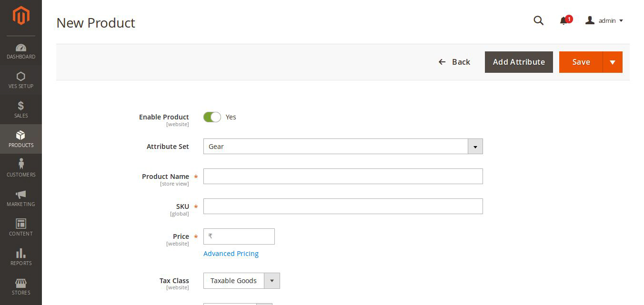This screenshot has width=644, height=305.
Task: Open the Advanced Pricing link
Action: coord(231,254)
